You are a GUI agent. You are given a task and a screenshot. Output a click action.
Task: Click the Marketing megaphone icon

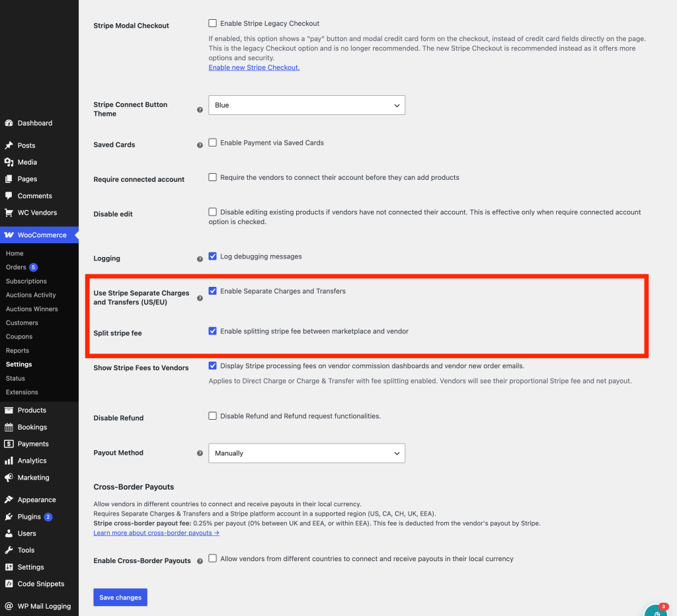click(x=9, y=477)
